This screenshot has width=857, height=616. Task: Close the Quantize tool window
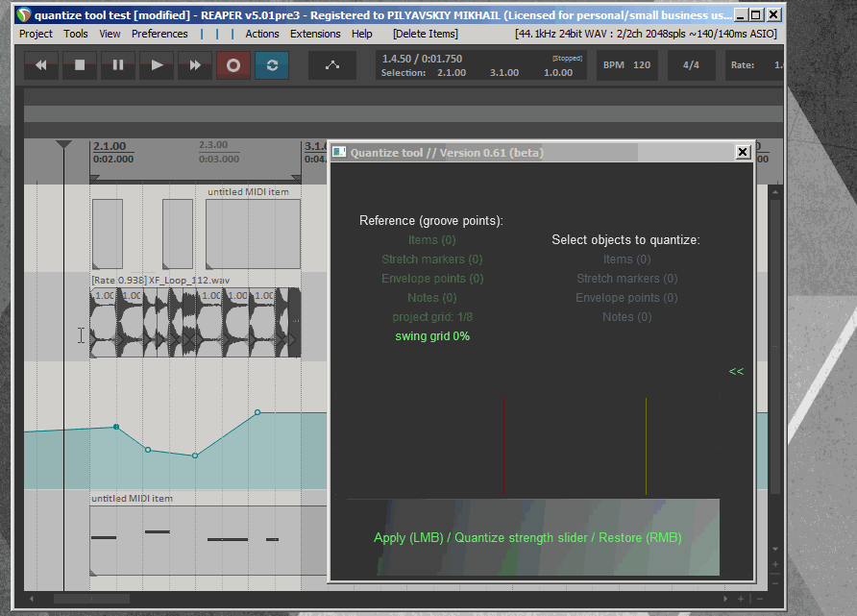(x=743, y=152)
